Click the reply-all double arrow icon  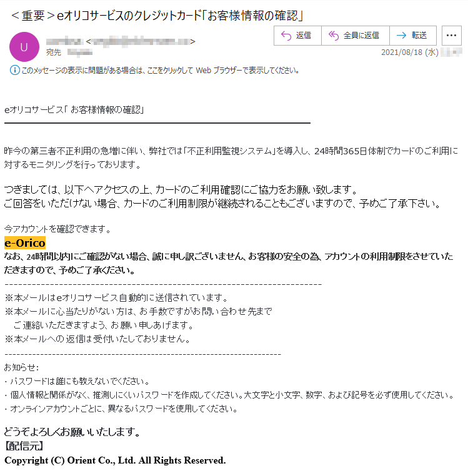click(334, 36)
